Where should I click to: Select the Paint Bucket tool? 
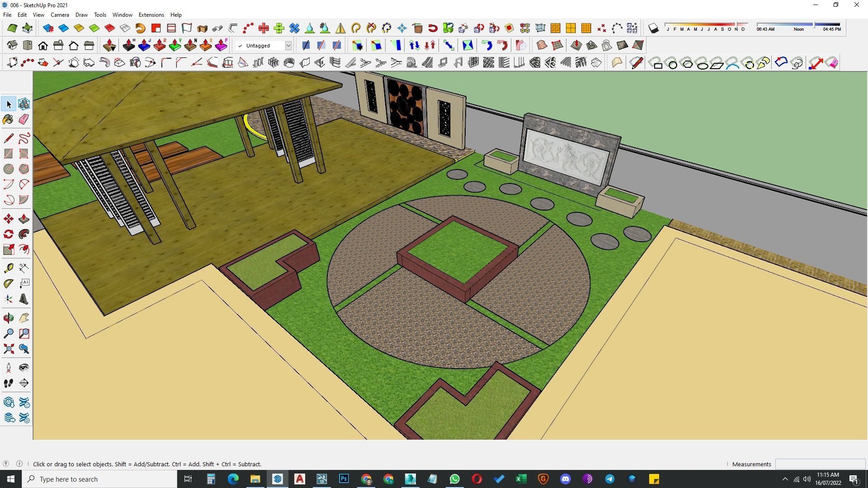point(8,119)
